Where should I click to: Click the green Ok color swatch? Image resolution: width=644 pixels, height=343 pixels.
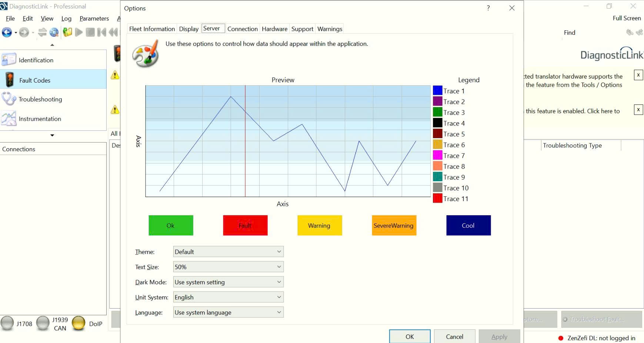171,225
